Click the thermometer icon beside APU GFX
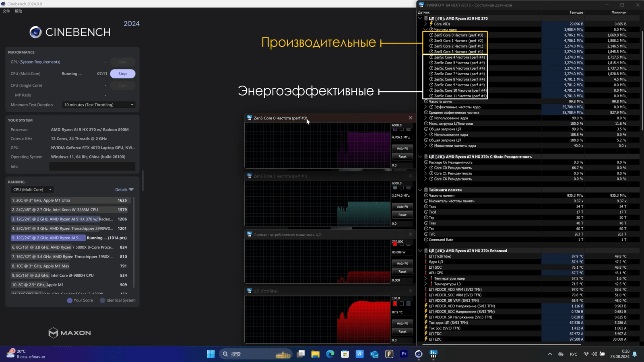The height and width of the screenshot is (362, 644). click(426, 273)
